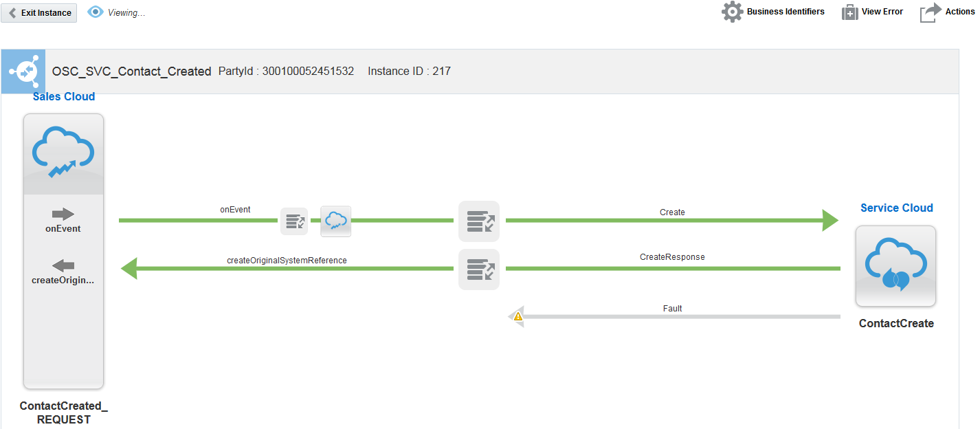Click the Sales Cloud adapter icon
Screen dimensions: 980x429
click(63, 154)
